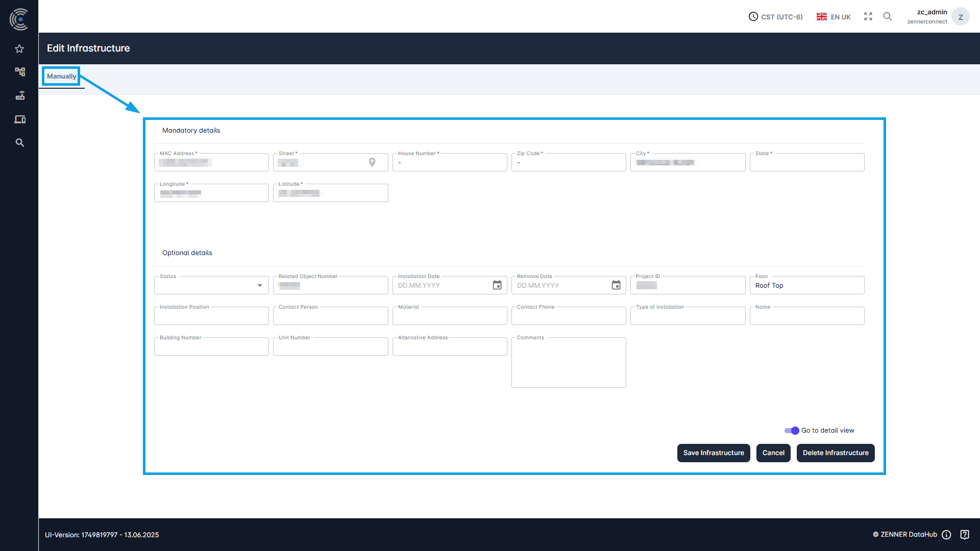Click the location pin inside the Street field
The height and width of the screenshot is (551, 980).
point(372,162)
